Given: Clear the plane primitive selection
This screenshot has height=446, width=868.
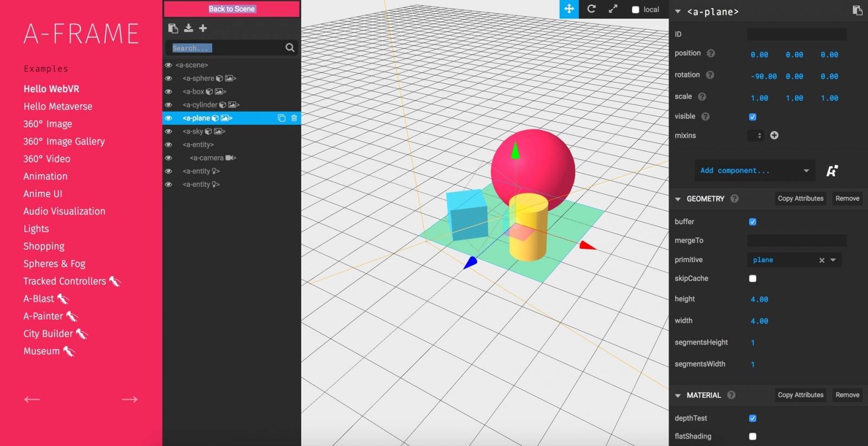Looking at the screenshot, I should (822, 260).
